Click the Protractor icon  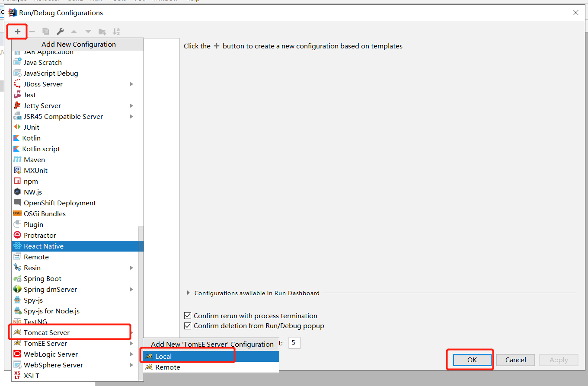point(17,235)
